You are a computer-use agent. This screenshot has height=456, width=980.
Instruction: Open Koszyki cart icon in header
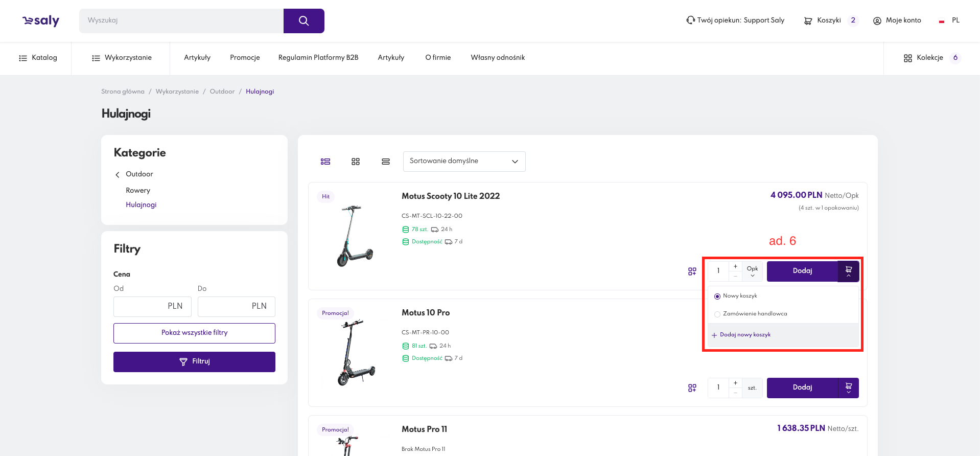pos(808,21)
